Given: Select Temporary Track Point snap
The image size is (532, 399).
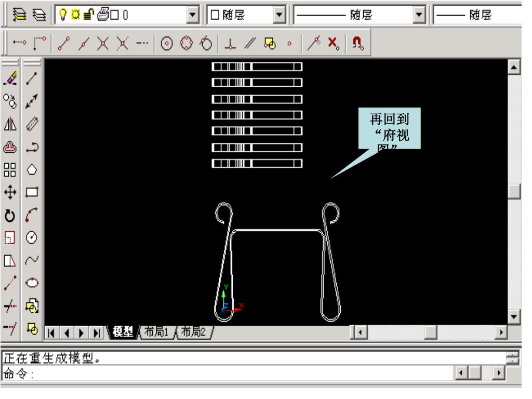Looking at the screenshot, I should coord(19,43).
